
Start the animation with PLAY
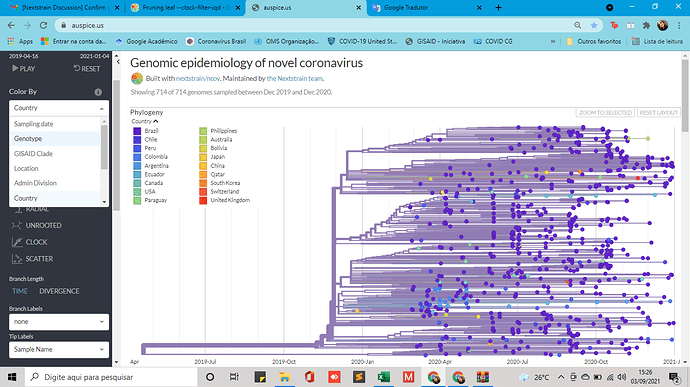pyautogui.click(x=23, y=68)
